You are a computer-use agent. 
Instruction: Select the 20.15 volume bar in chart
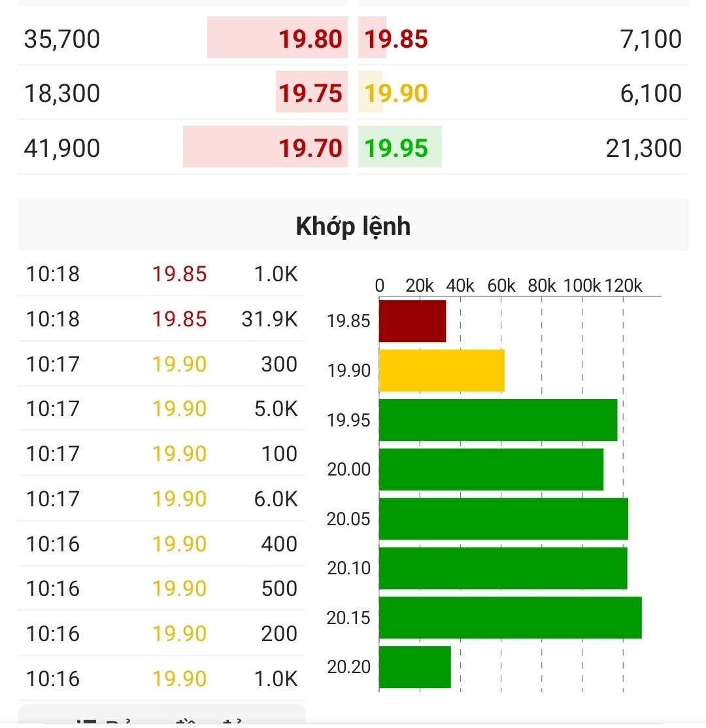(510, 617)
